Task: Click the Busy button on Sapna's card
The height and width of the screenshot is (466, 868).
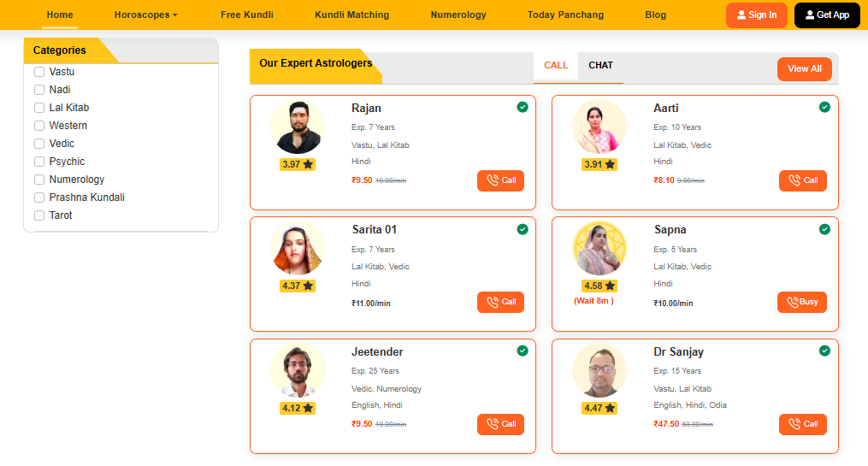Action: click(802, 302)
